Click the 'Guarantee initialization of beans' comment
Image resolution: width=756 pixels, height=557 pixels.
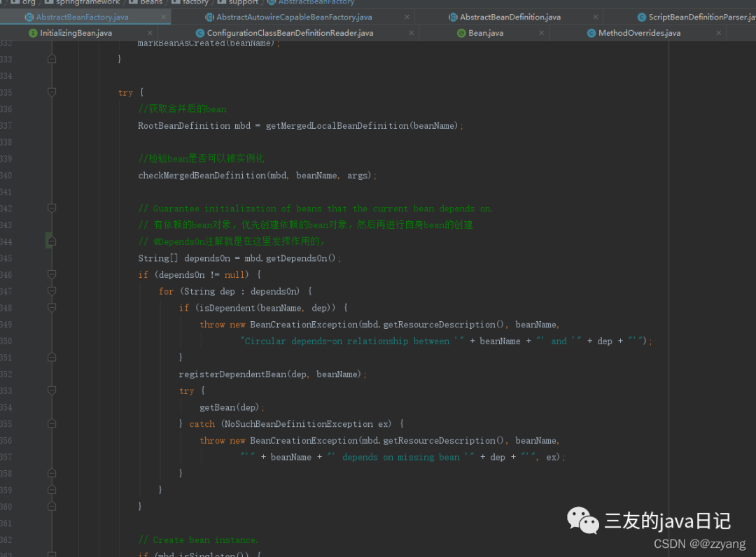tap(315, 209)
